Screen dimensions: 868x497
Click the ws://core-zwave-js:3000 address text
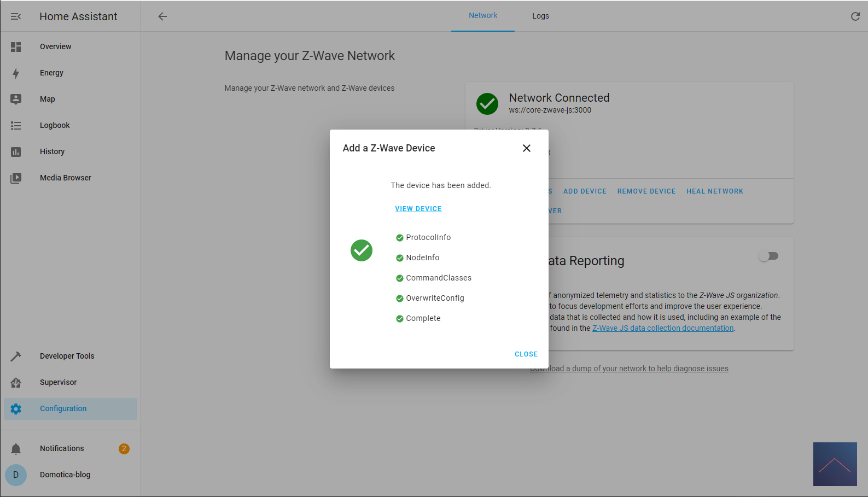coord(550,110)
